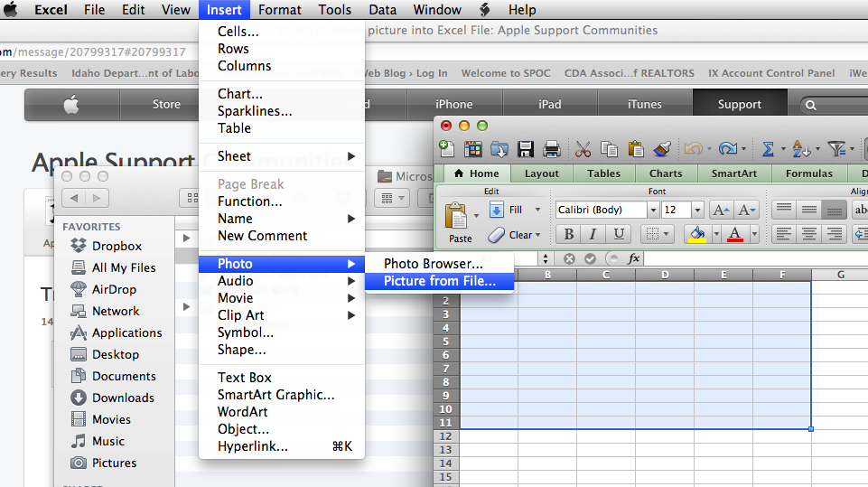Image resolution: width=868 pixels, height=487 pixels.
Task: Click the iPhone link in Apple navigation
Action: [454, 104]
